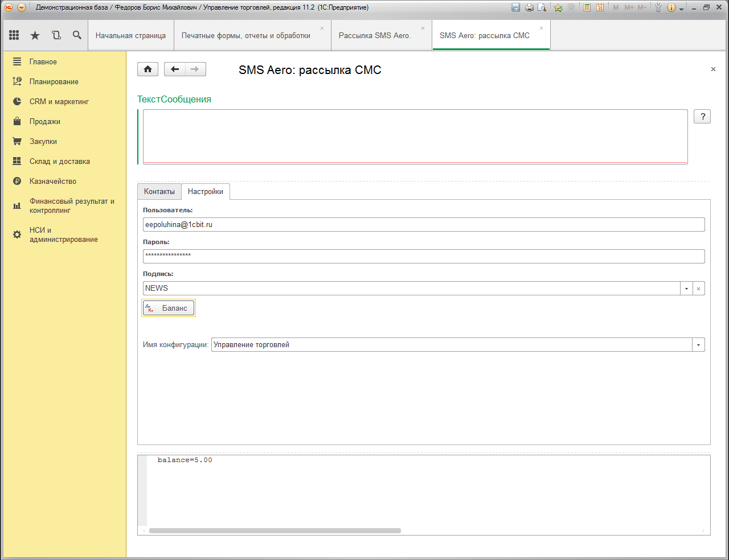Save with the floppy disk icon

516,7
